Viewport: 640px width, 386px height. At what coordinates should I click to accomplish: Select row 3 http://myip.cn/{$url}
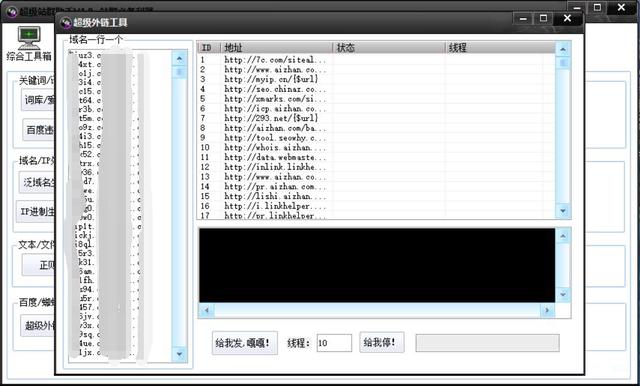click(x=376, y=79)
